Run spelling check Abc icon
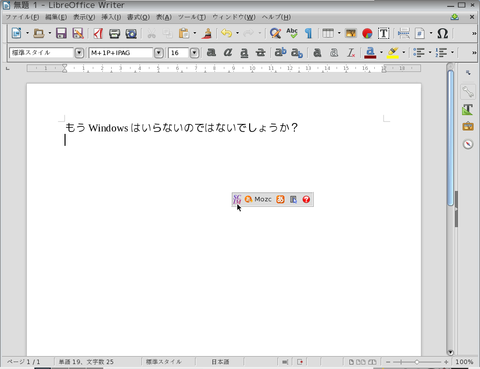 (x=292, y=33)
